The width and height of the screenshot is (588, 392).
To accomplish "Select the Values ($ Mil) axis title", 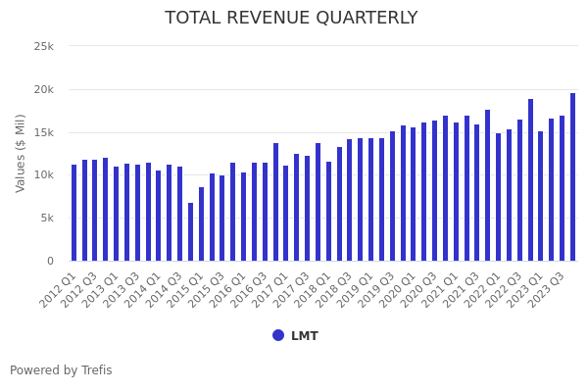I will [x=21, y=153].
